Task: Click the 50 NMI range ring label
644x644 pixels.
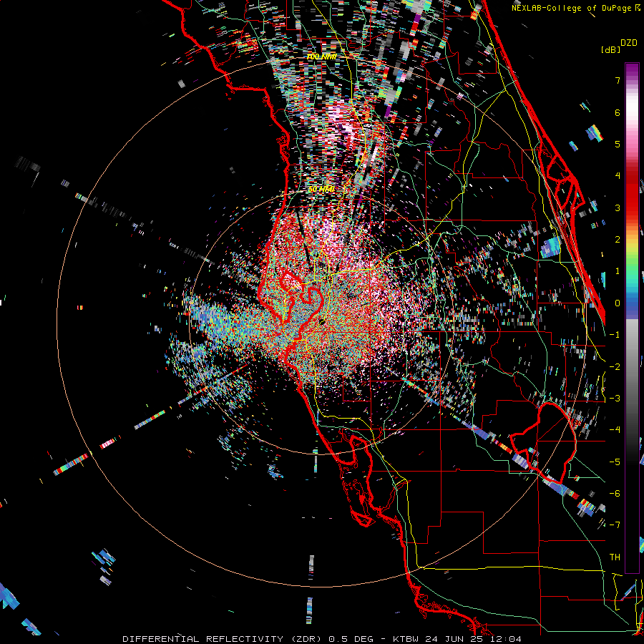Action: [321, 190]
